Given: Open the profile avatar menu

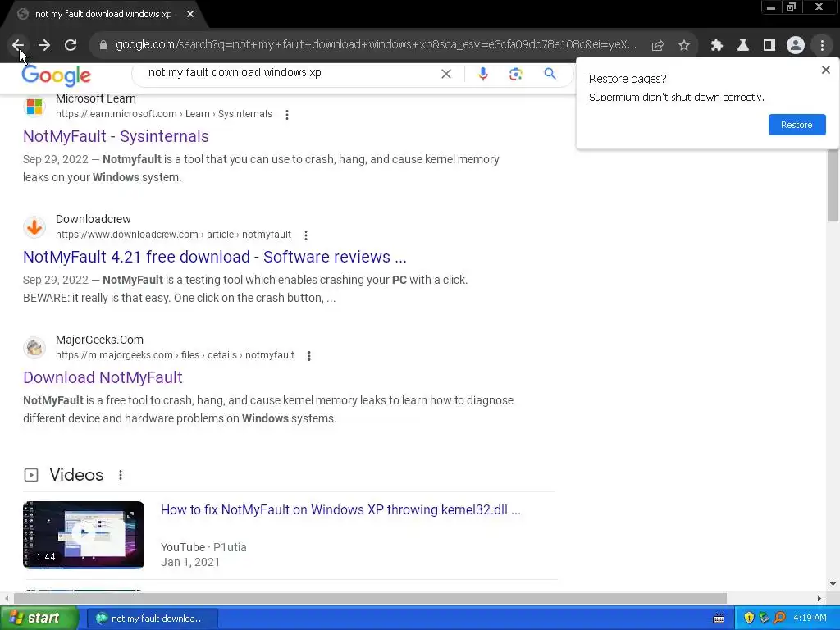Looking at the screenshot, I should pos(796,46).
